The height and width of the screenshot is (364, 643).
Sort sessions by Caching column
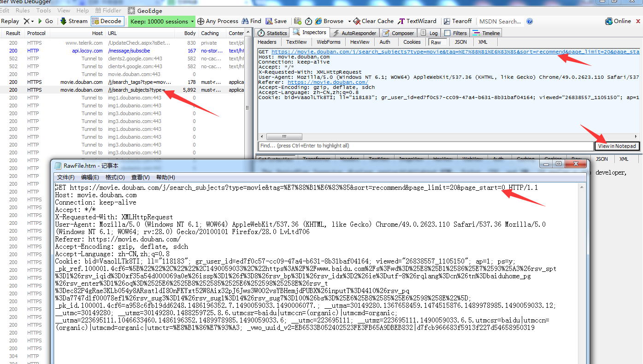click(210, 33)
